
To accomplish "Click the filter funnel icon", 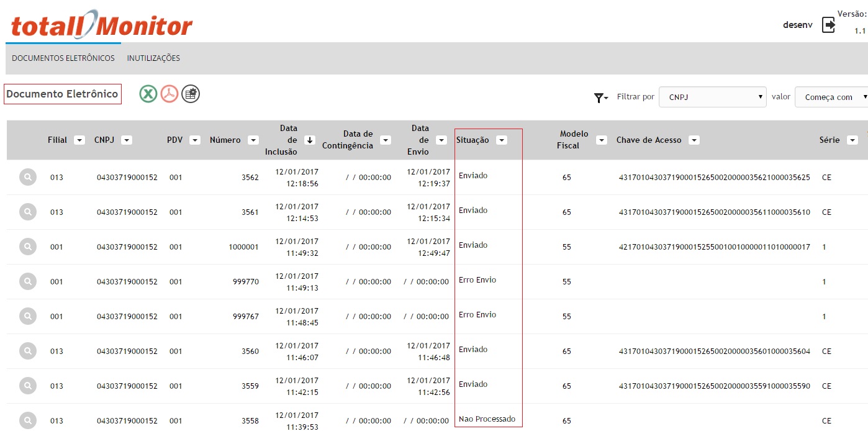I will click(600, 98).
